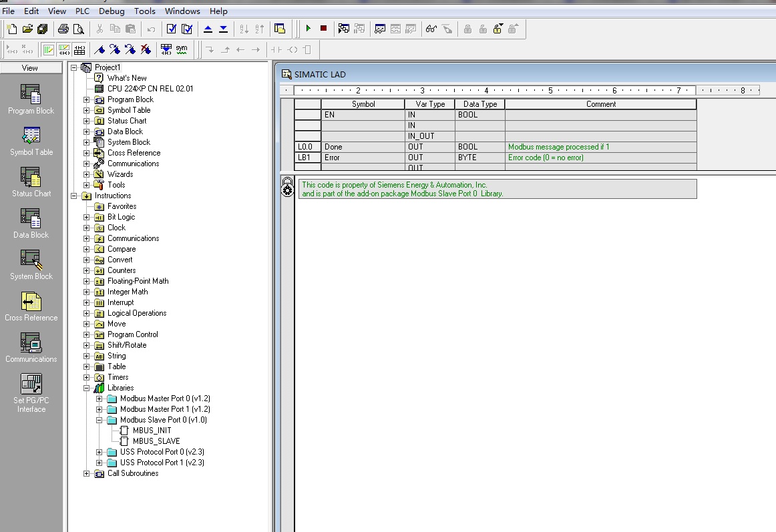Put the PLC in STOP mode with the red square
This screenshot has width=776, height=532.
(324, 29)
